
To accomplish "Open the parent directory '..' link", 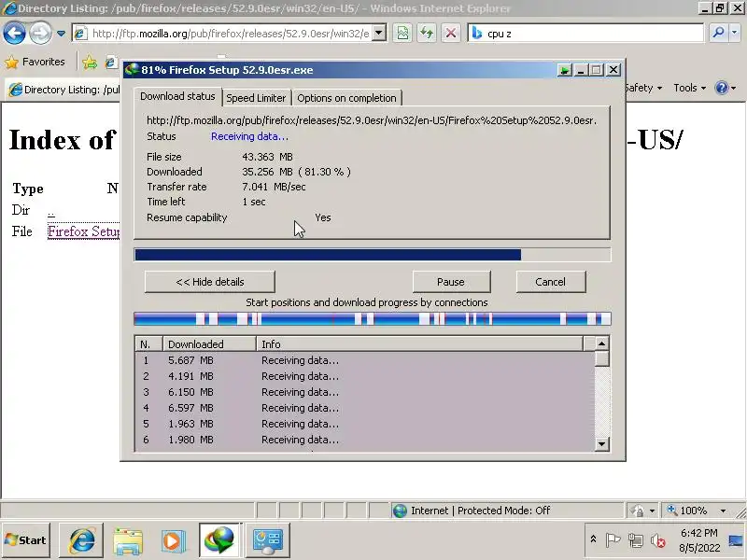I will [51, 211].
